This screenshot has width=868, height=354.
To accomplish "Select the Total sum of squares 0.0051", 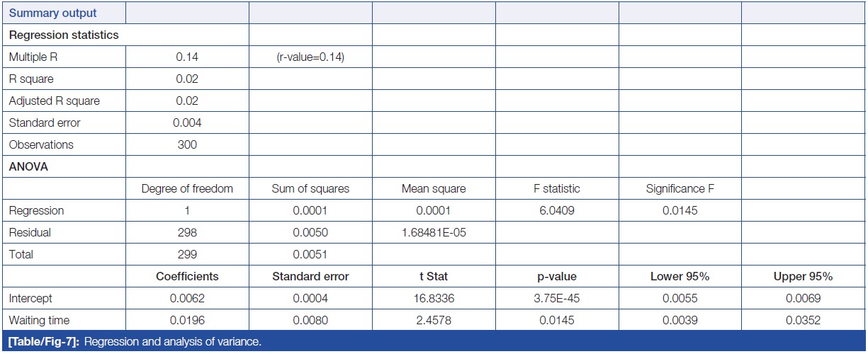I will click(x=310, y=254).
